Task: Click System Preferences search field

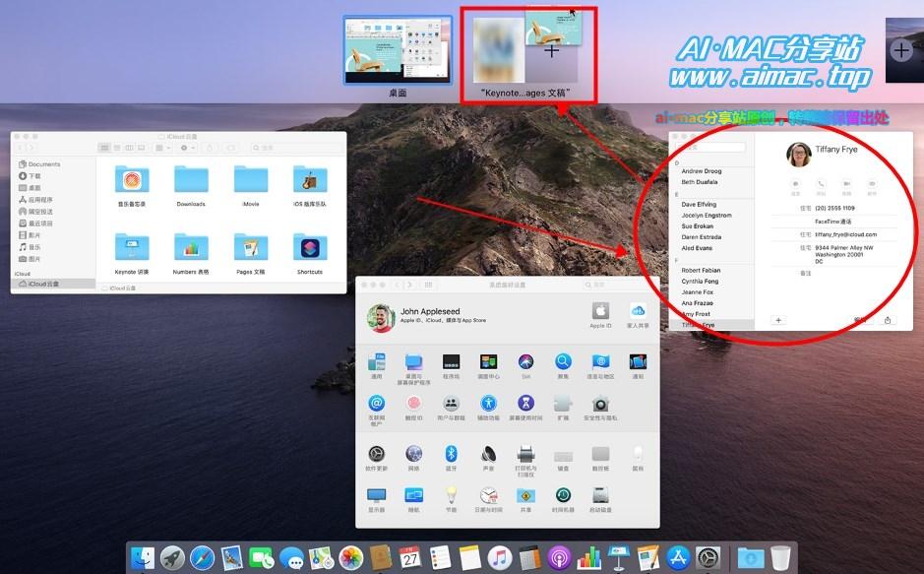Action: (618, 285)
